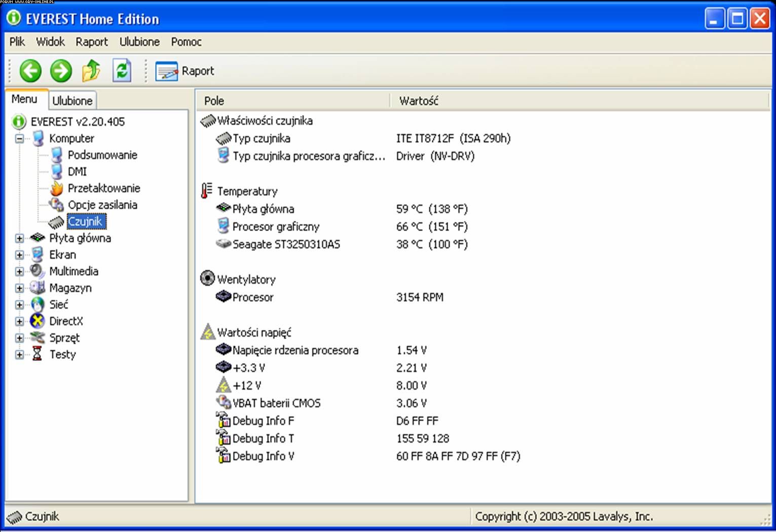Screen dimensions: 776x532
Task: Click the Wartość column header
Action: (580, 101)
